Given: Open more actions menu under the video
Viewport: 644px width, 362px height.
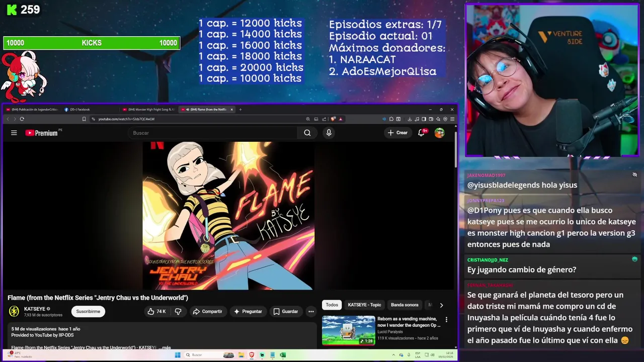Looking at the screenshot, I should 311,312.
